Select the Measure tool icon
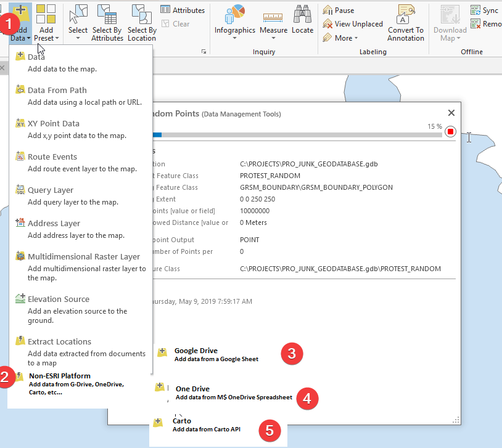The image size is (502, 448). tap(273, 17)
